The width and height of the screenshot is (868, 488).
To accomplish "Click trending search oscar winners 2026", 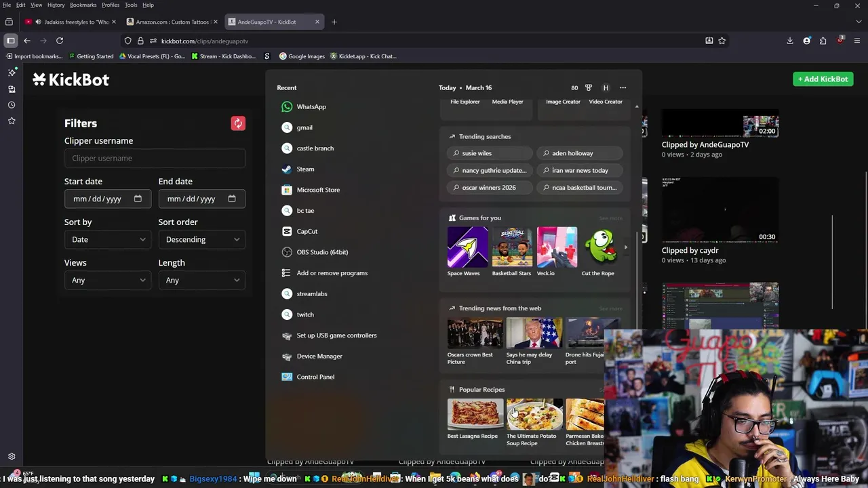I will point(490,188).
